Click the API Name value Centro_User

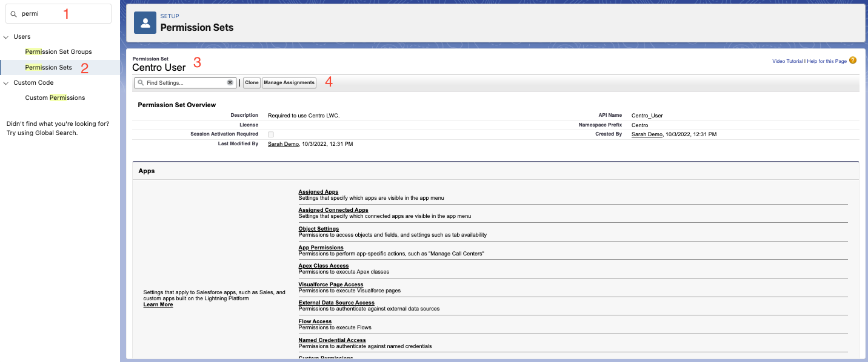[647, 115]
